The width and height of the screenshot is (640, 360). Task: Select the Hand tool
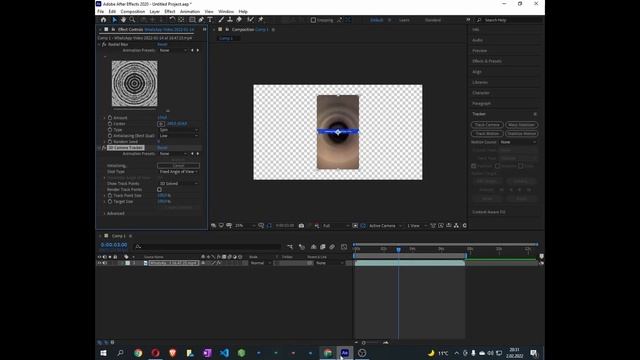click(123, 20)
